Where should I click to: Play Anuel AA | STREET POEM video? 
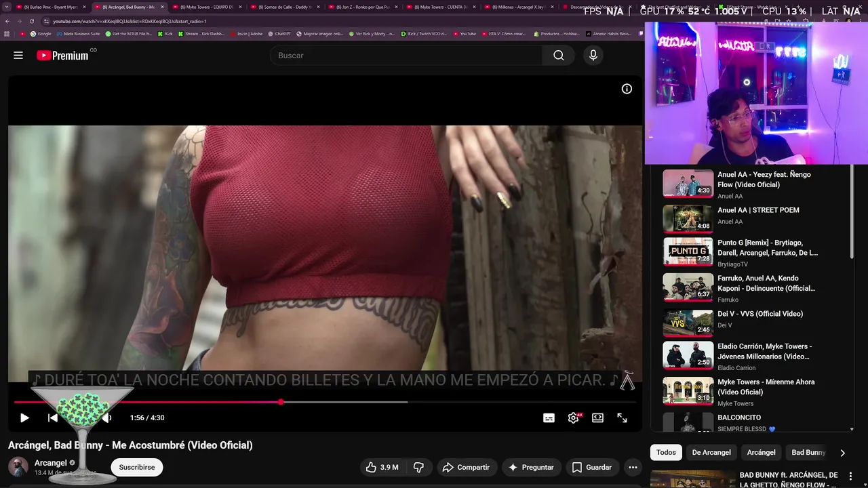tap(751, 218)
